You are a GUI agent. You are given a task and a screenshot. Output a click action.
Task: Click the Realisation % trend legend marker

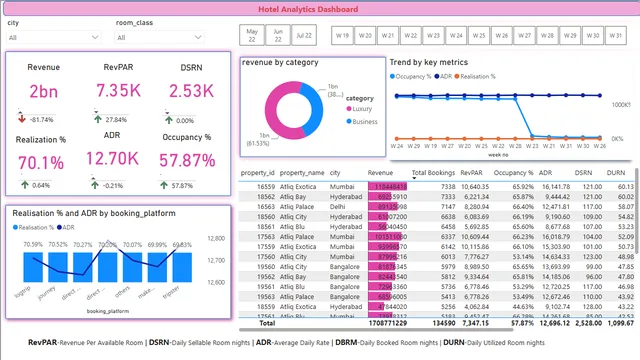[457, 76]
